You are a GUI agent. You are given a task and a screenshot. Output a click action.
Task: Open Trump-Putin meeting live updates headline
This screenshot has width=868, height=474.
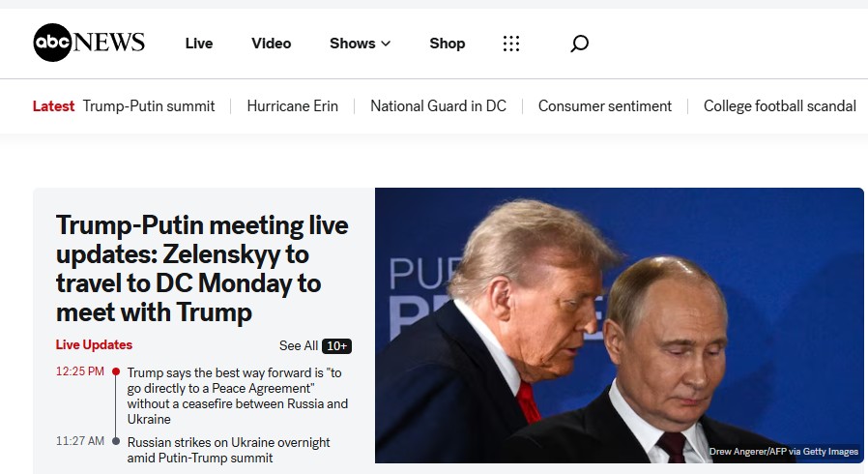pos(202,269)
